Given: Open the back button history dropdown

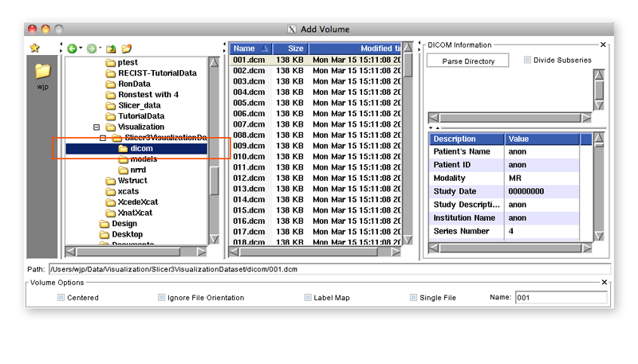Looking at the screenshot, I should 81,49.
